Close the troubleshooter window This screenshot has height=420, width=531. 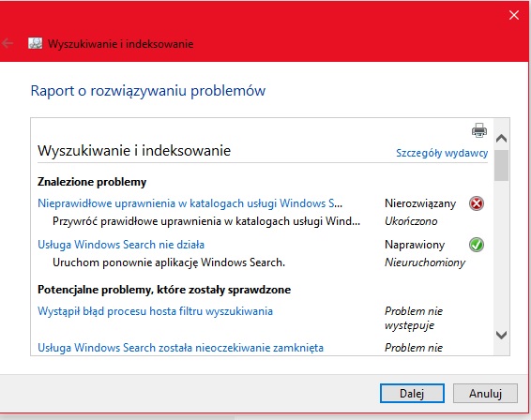point(514,15)
